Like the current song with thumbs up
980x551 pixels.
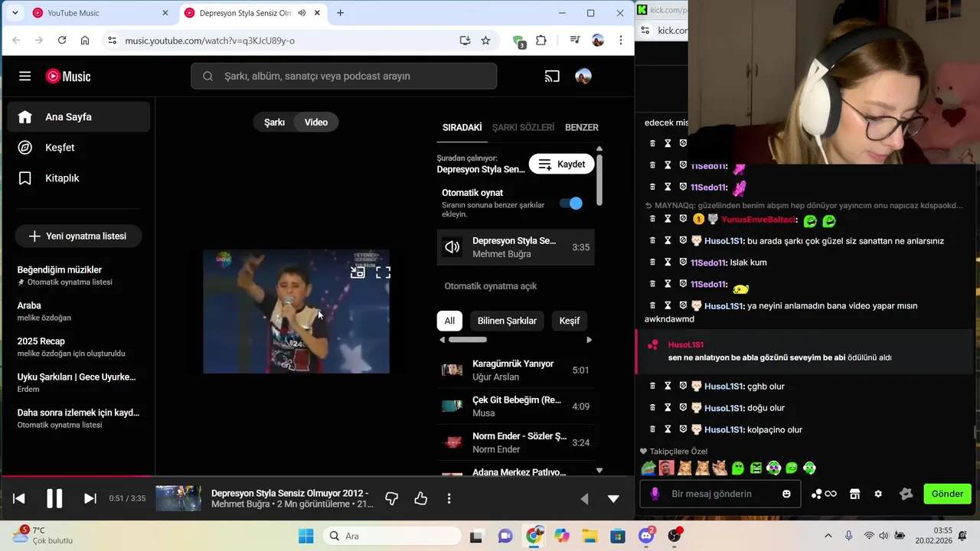[x=420, y=498]
